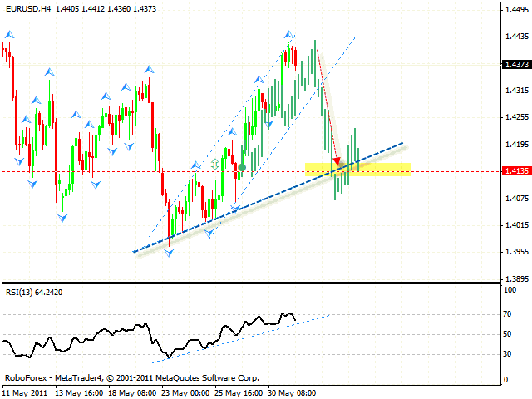Click the topmost fractal arrow above chart peak
The height and width of the screenshot is (399, 532).
pyautogui.click(x=289, y=35)
